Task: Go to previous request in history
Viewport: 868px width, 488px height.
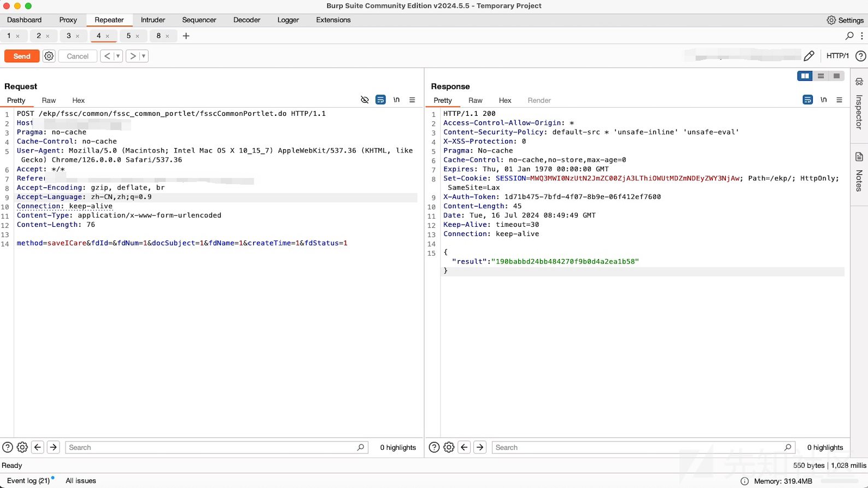Action: point(107,56)
